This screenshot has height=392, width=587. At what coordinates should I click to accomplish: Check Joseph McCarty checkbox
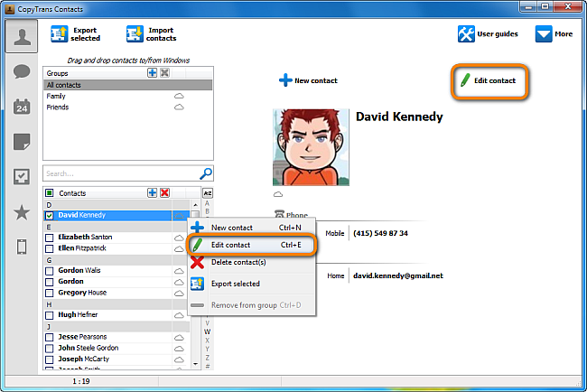point(49,359)
